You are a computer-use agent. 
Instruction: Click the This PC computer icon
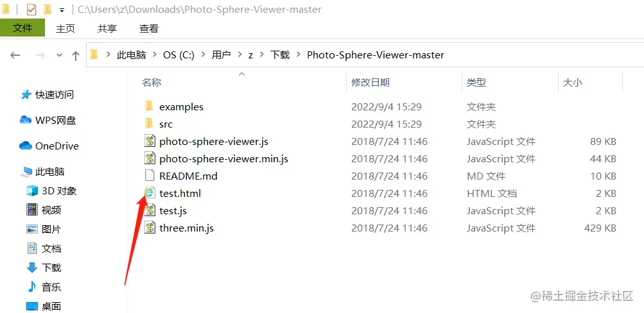[28, 172]
